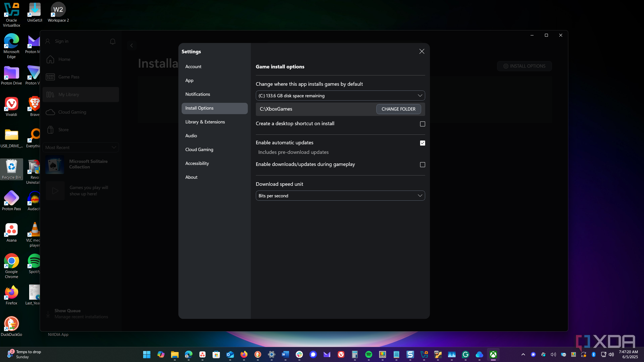644x362 pixels.
Task: Uncheck Enable automatic updates
Action: pyautogui.click(x=423, y=143)
